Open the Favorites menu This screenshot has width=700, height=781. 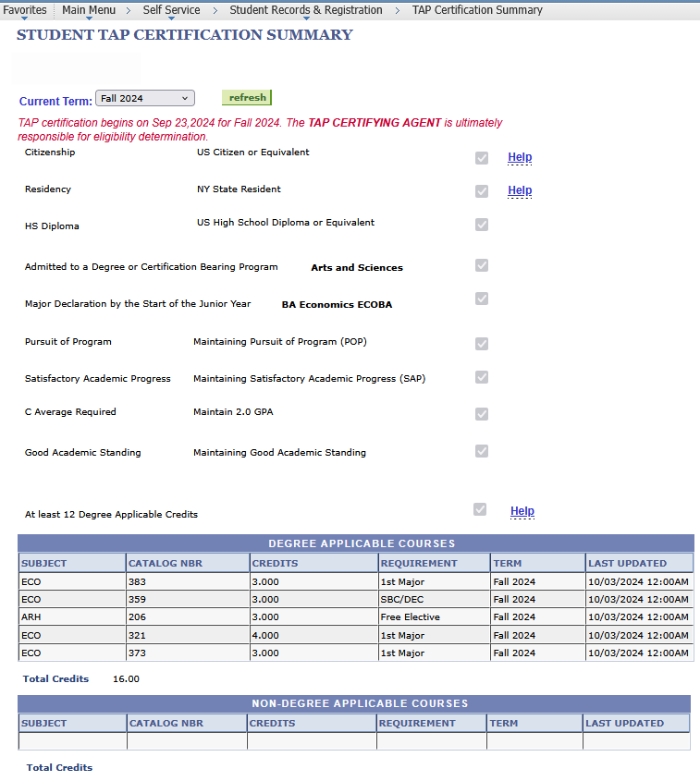(x=25, y=10)
